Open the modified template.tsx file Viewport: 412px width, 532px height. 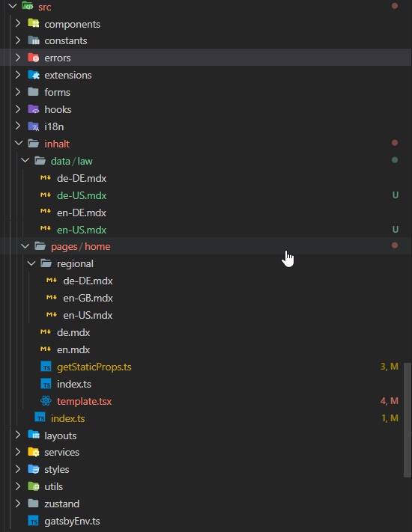click(84, 401)
